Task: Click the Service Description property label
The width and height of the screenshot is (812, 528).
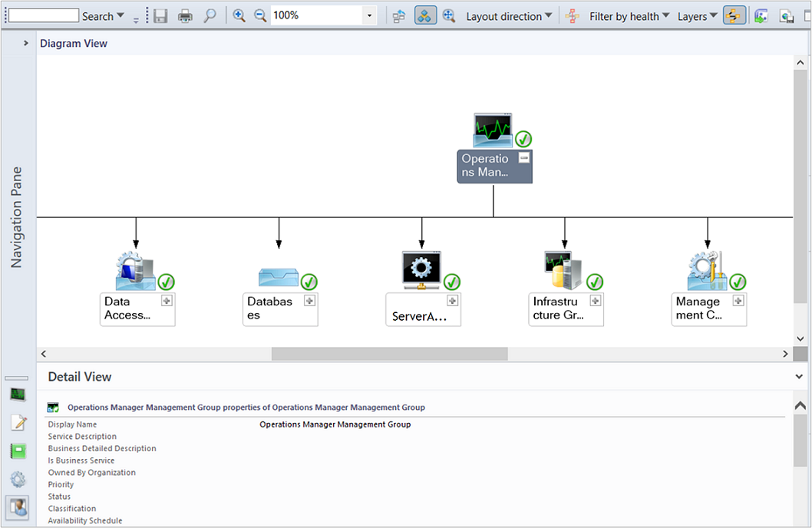Action: point(82,437)
